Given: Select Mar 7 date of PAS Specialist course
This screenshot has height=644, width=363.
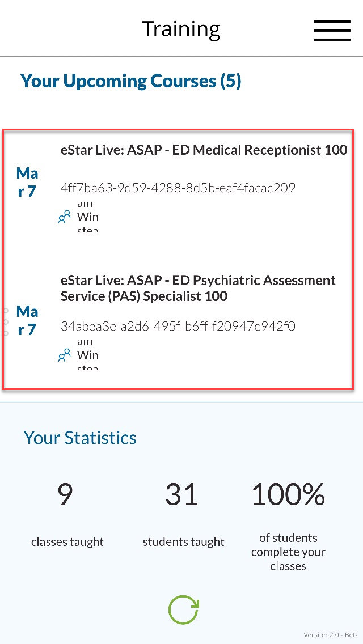Looking at the screenshot, I should (27, 320).
